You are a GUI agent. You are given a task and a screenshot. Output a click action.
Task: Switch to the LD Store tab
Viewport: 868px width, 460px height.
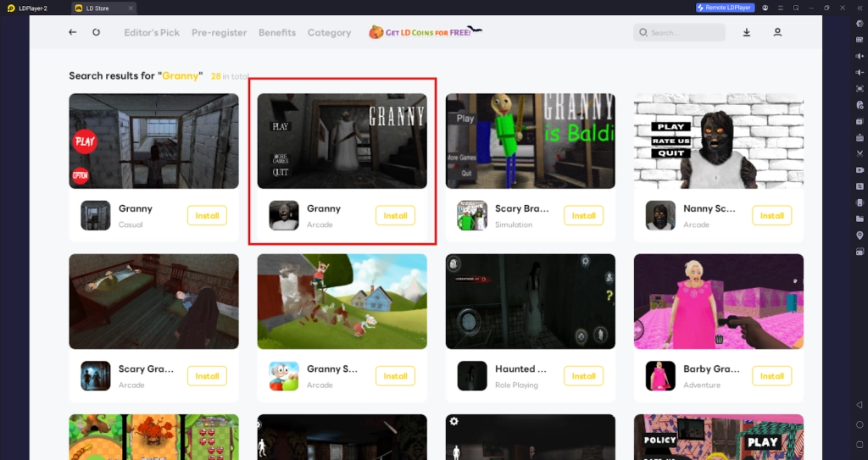click(103, 8)
